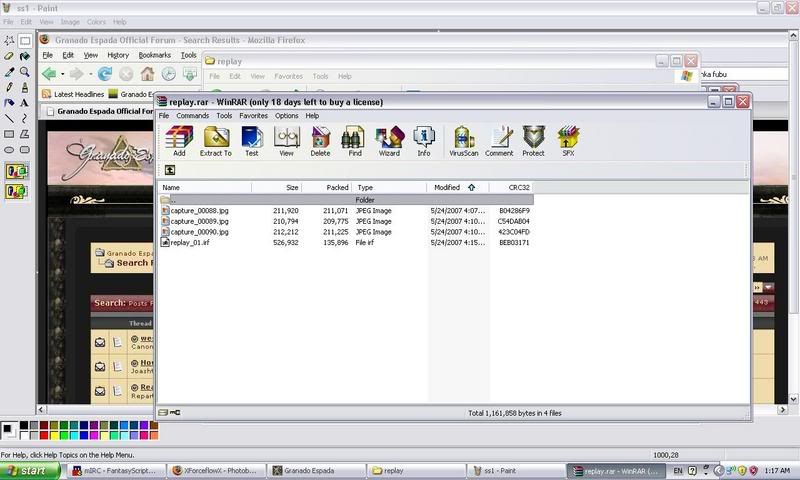Open WinRAR's Favorites menu

click(254, 116)
